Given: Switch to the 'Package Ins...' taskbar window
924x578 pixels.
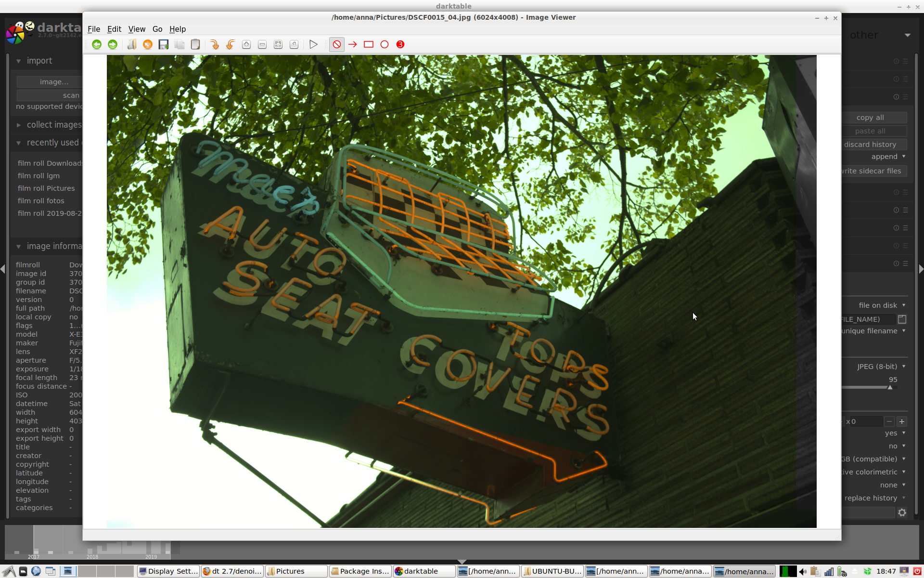Looking at the screenshot, I should pyautogui.click(x=360, y=571).
